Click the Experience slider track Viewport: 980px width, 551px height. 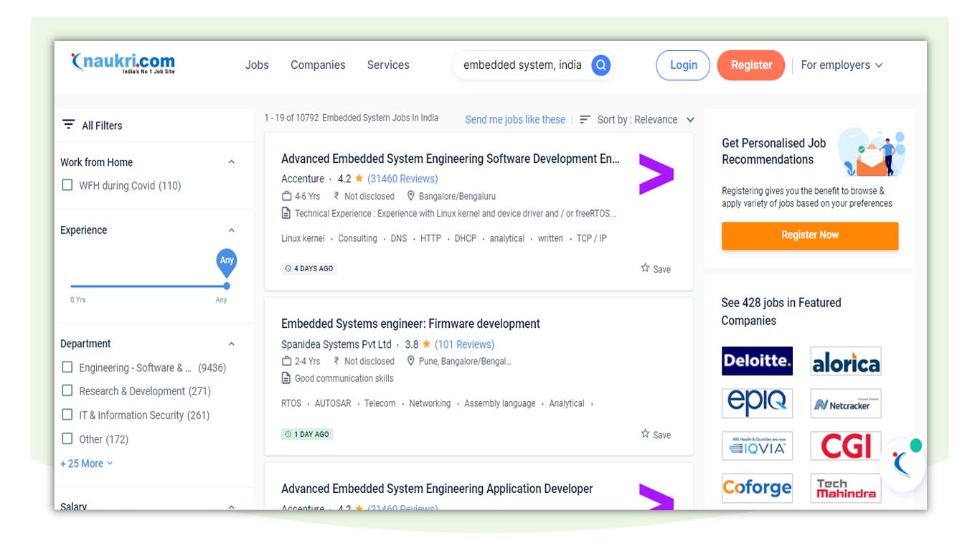point(149,286)
